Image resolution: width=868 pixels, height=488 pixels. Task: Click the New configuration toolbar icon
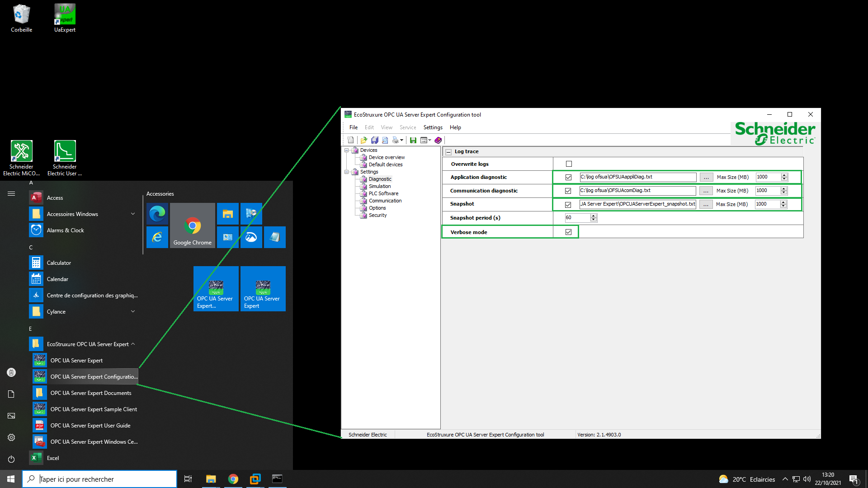pos(351,140)
